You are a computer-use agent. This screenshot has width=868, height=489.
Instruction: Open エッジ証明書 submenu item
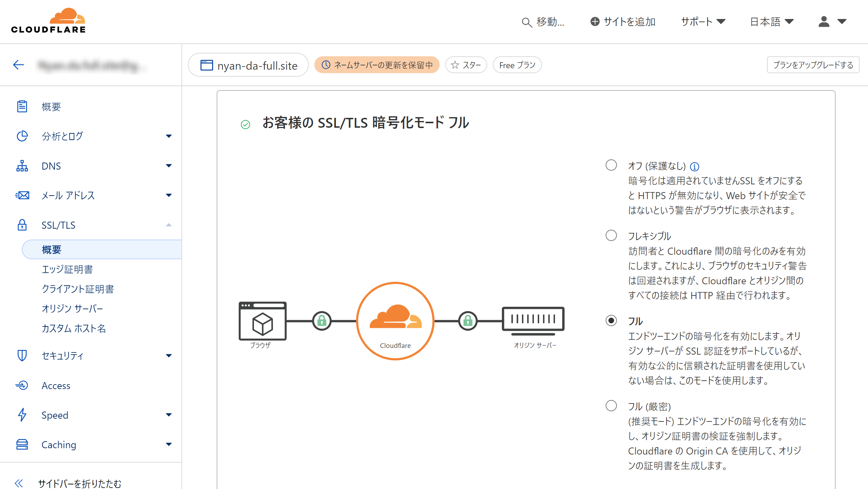point(67,269)
